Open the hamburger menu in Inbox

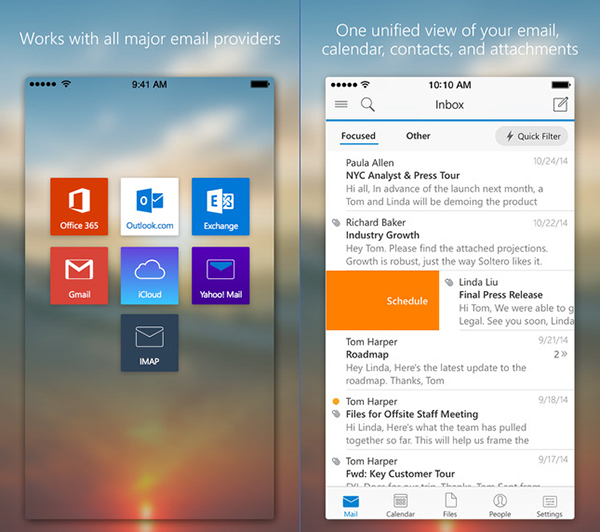[x=341, y=104]
